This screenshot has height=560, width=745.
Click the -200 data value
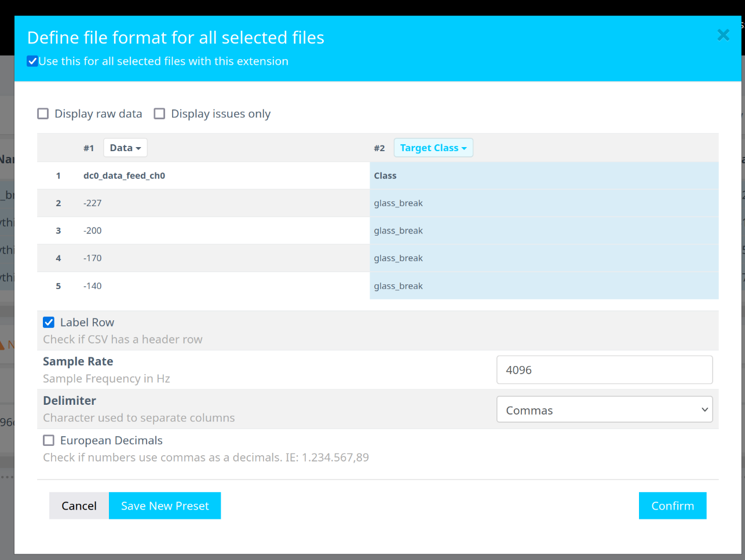[x=93, y=230]
